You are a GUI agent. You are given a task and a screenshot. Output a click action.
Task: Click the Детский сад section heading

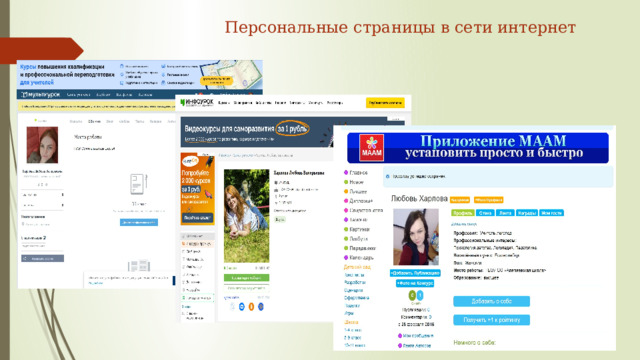pos(357,267)
